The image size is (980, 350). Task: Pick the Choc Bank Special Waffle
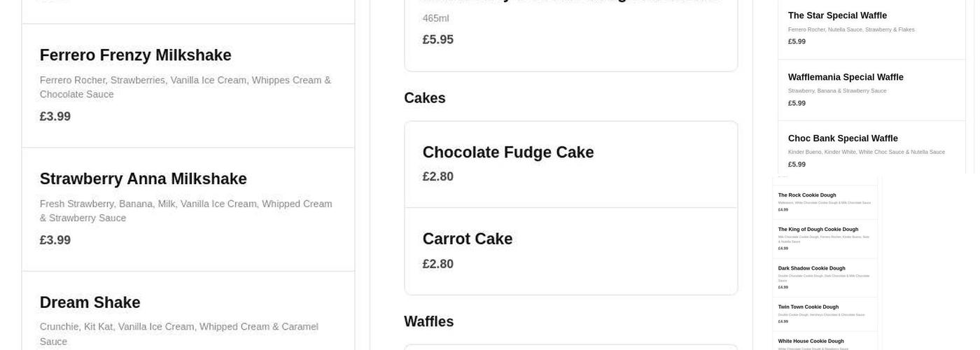pos(842,139)
